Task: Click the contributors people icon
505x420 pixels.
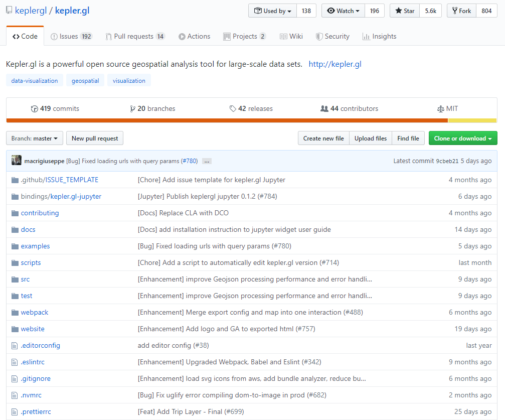Action: tap(324, 109)
